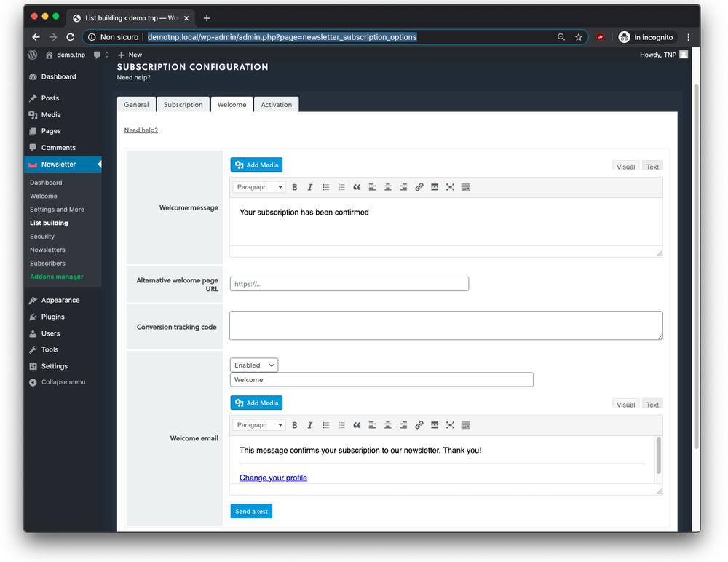Apply blockquote in Welcome message editor

pyautogui.click(x=357, y=187)
